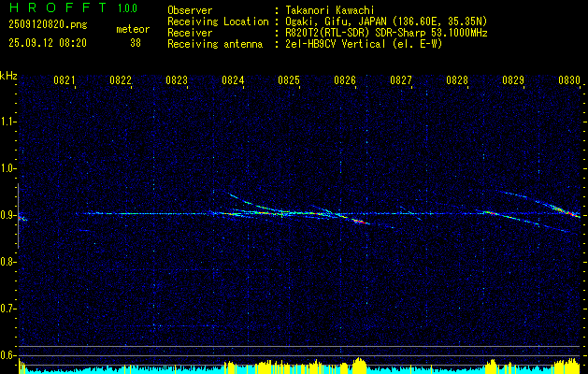Click the red echo peak near 0830
Screen dimensions: 588x374
571,213
